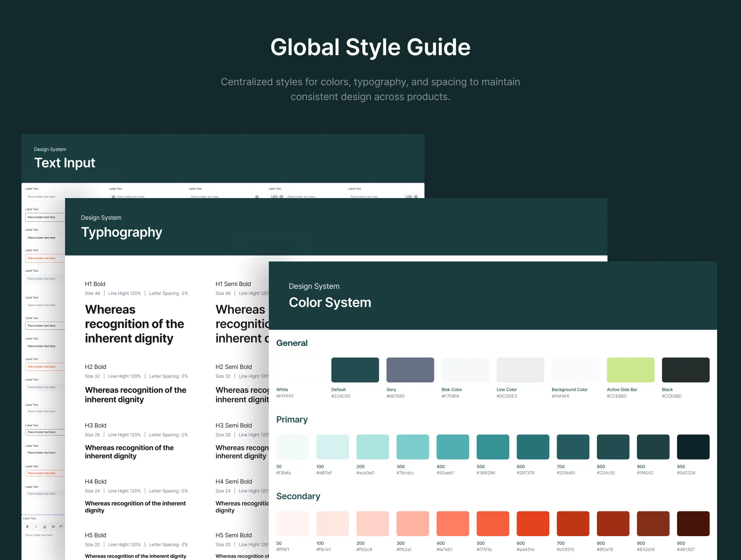The image size is (741, 560).
Task: Click the eye icon beside the leading USD prefix
Action: pos(281,196)
